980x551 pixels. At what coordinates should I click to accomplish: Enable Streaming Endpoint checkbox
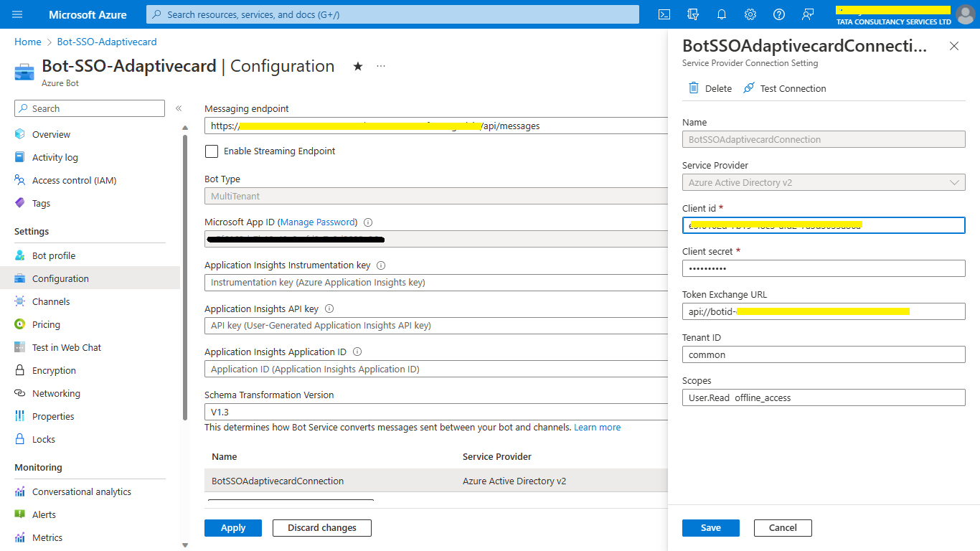212,151
